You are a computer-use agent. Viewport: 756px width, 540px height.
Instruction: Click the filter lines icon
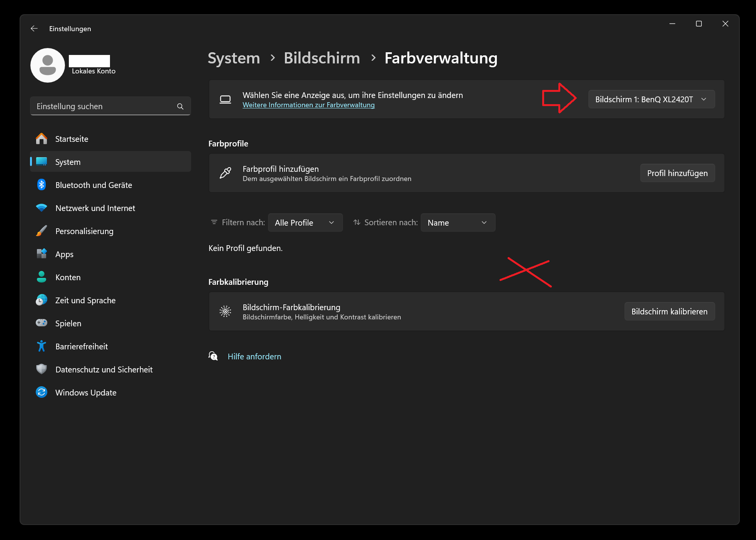[x=214, y=222]
